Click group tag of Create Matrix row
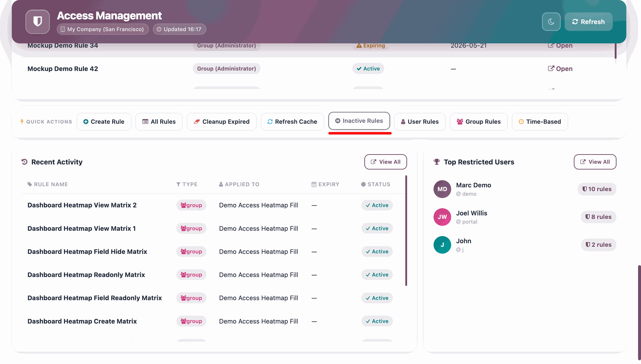Image resolution: width=641 pixels, height=364 pixels. pyautogui.click(x=191, y=321)
